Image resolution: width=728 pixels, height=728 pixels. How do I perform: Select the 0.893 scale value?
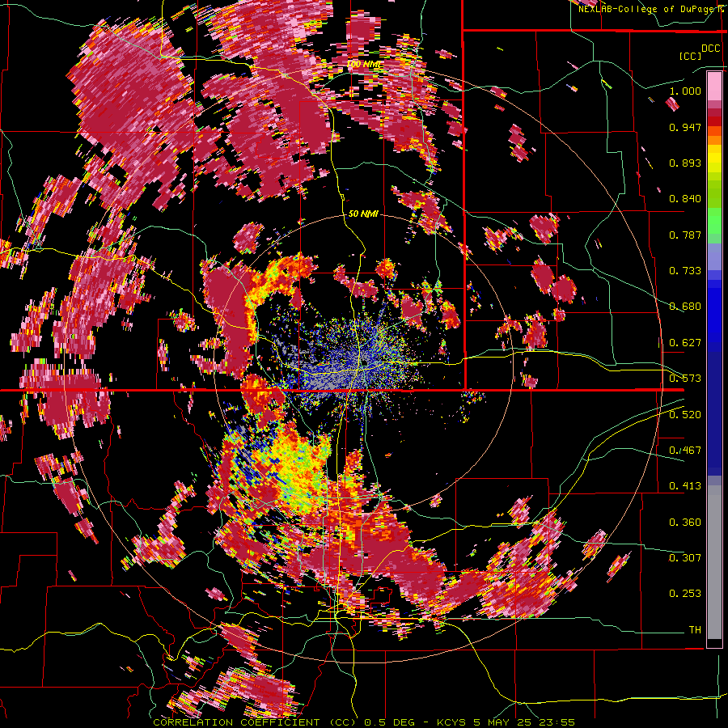click(x=685, y=163)
